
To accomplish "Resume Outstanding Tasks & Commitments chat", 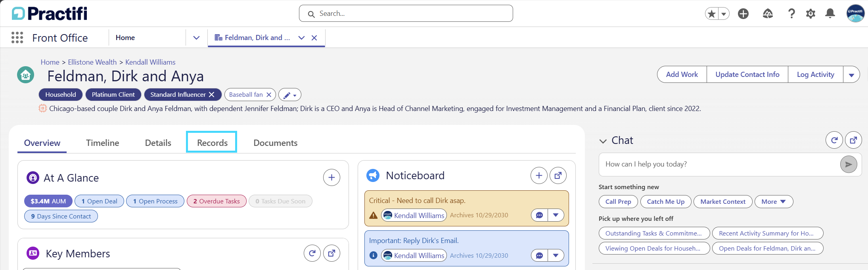I will click(x=654, y=233).
